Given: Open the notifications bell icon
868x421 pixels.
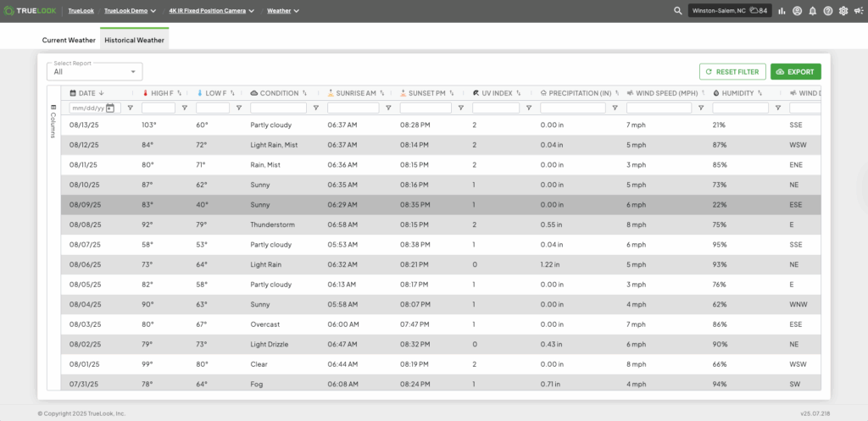Looking at the screenshot, I should pyautogui.click(x=813, y=10).
